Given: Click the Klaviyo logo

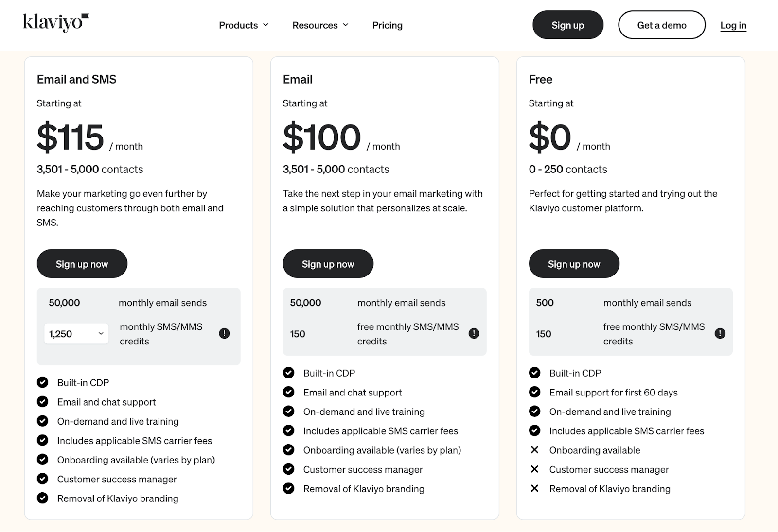Looking at the screenshot, I should (56, 22).
